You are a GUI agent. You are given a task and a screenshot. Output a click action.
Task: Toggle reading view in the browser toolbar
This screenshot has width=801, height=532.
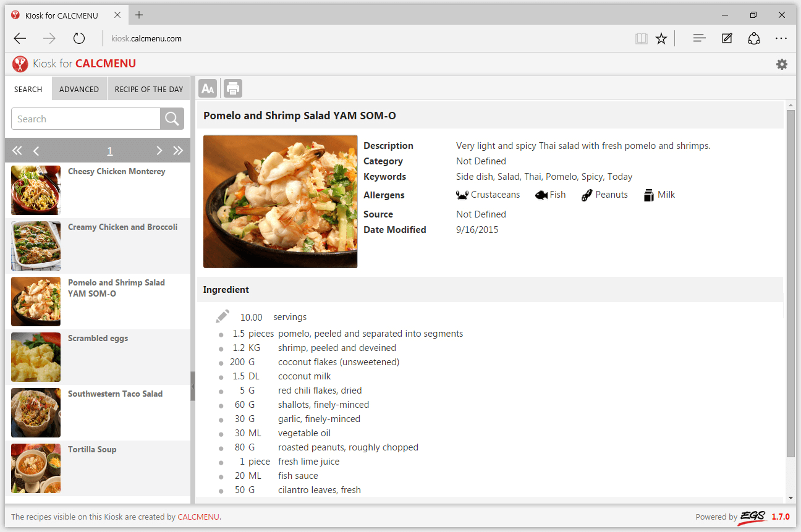click(x=641, y=38)
